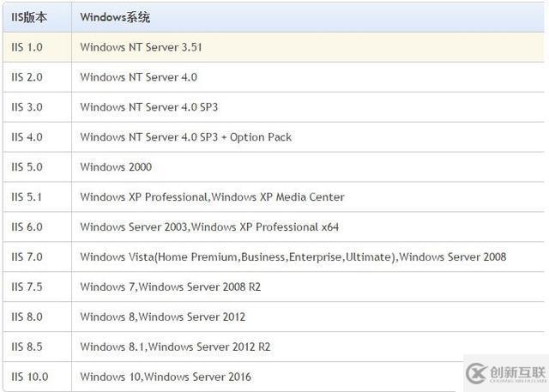
Task: Click the 创新互联 watermark text
Action: (518, 372)
